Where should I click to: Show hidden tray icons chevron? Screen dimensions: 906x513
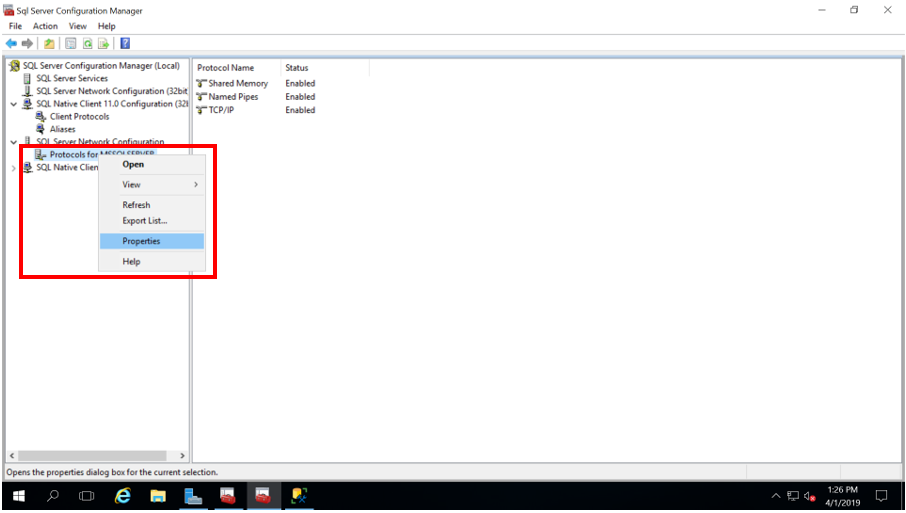[x=776, y=496]
